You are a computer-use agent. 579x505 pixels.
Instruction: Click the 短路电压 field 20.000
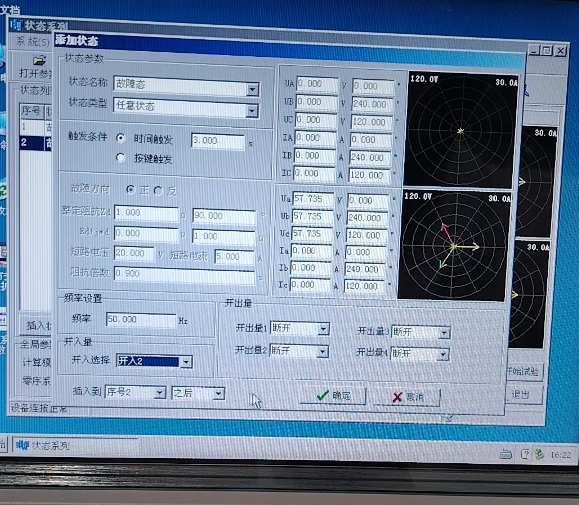tap(134, 254)
